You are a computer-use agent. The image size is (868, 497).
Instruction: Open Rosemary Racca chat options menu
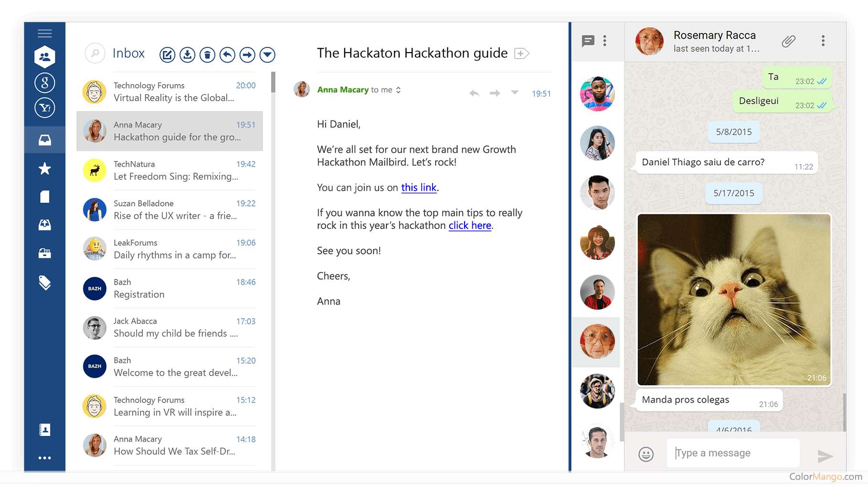coord(823,41)
